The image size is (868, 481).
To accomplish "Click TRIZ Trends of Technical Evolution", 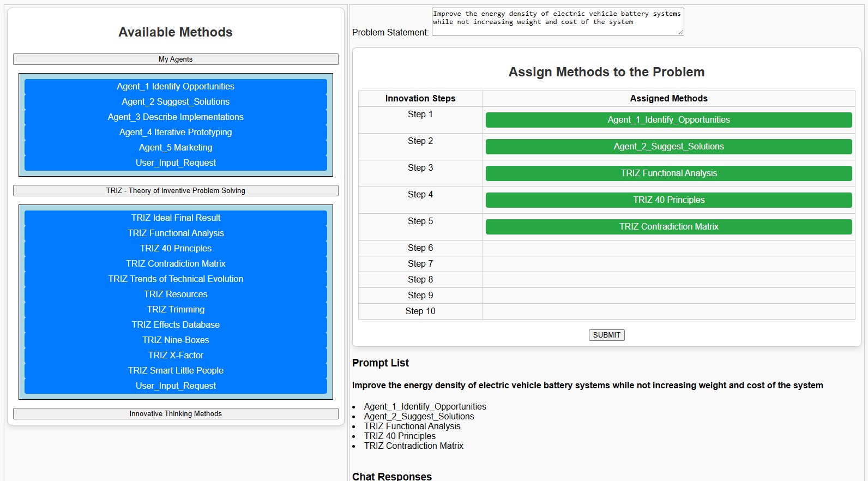I will (176, 279).
